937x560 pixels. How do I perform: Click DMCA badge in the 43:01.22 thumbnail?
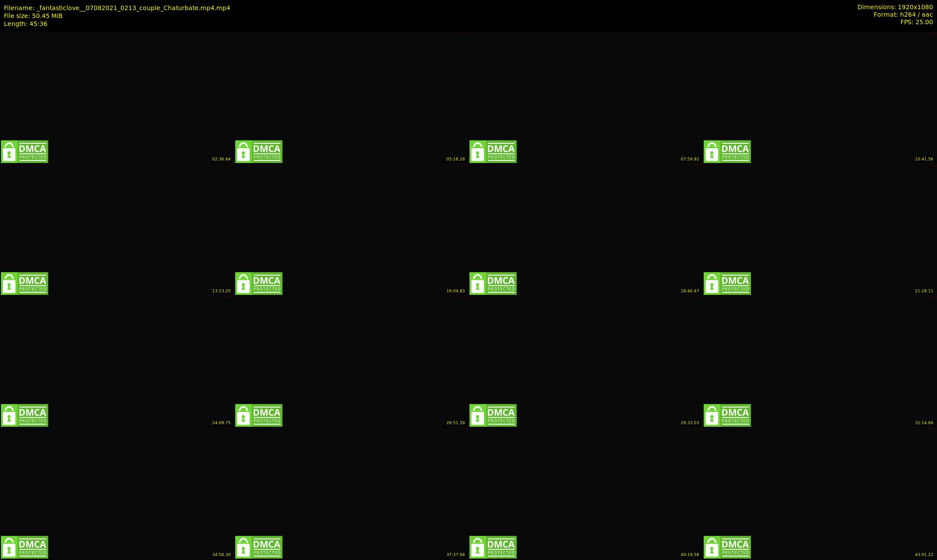pos(727,547)
